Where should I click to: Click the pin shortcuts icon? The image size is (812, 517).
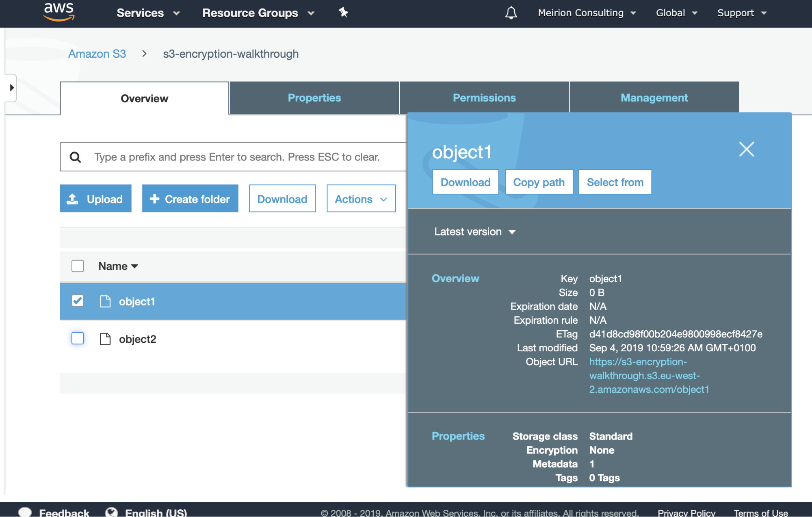[343, 13]
